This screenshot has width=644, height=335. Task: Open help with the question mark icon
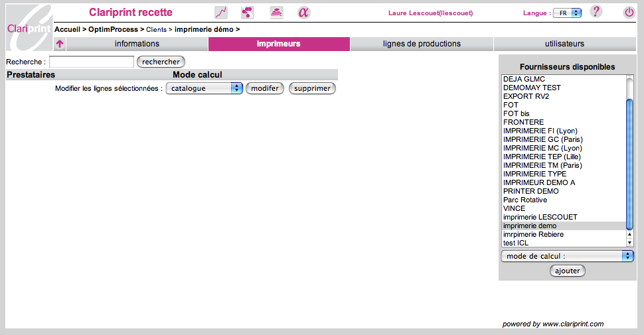tap(596, 12)
